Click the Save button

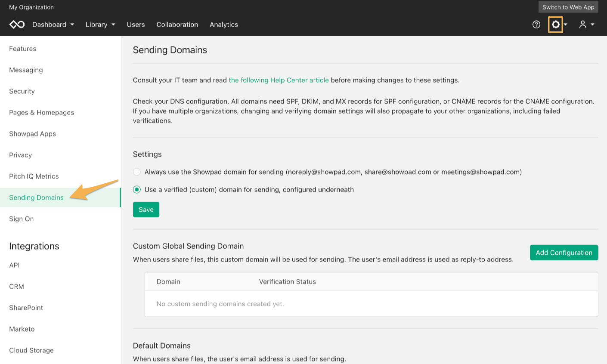point(146,210)
